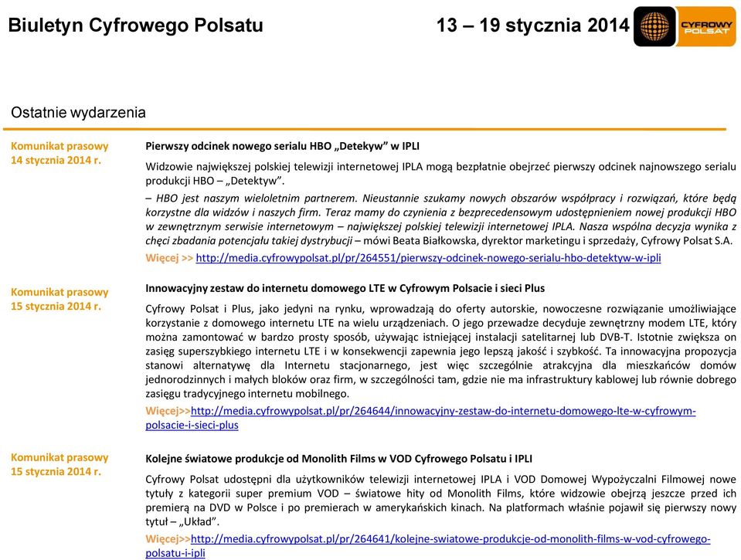Open the Monolith Films VOD press link
The height and width of the screenshot is (560, 741).
[428, 546]
